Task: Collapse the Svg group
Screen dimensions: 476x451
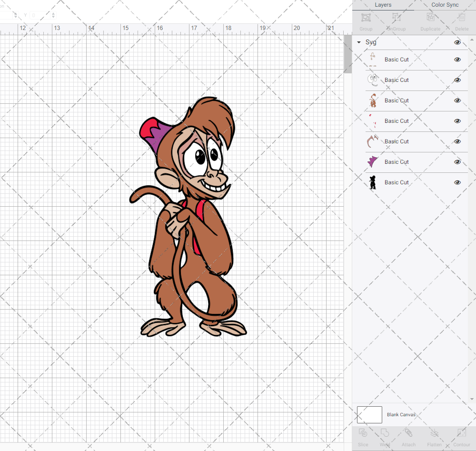Action: click(359, 42)
